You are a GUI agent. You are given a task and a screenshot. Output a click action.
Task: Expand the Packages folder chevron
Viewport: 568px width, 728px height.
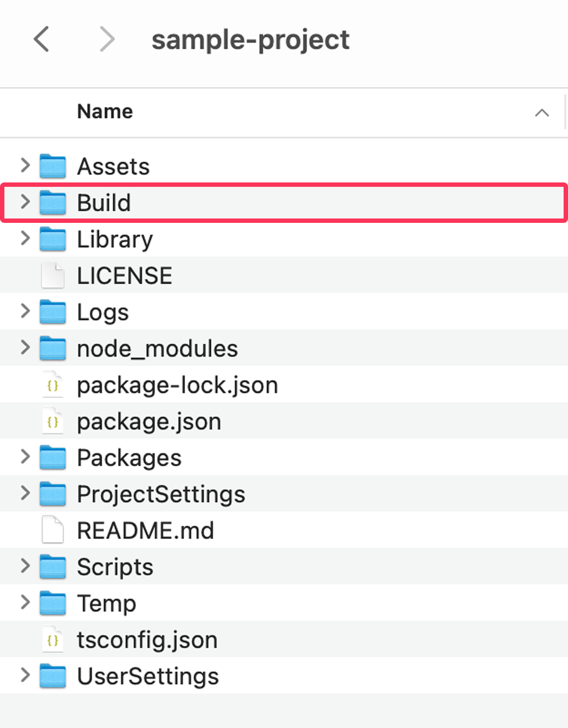[x=25, y=457]
